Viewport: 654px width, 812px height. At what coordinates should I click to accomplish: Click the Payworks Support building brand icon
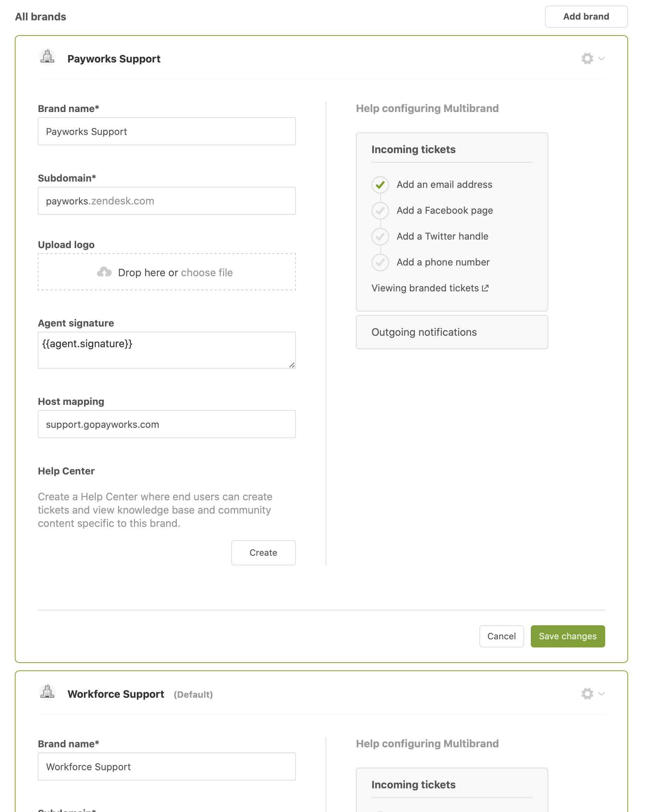pos(47,58)
